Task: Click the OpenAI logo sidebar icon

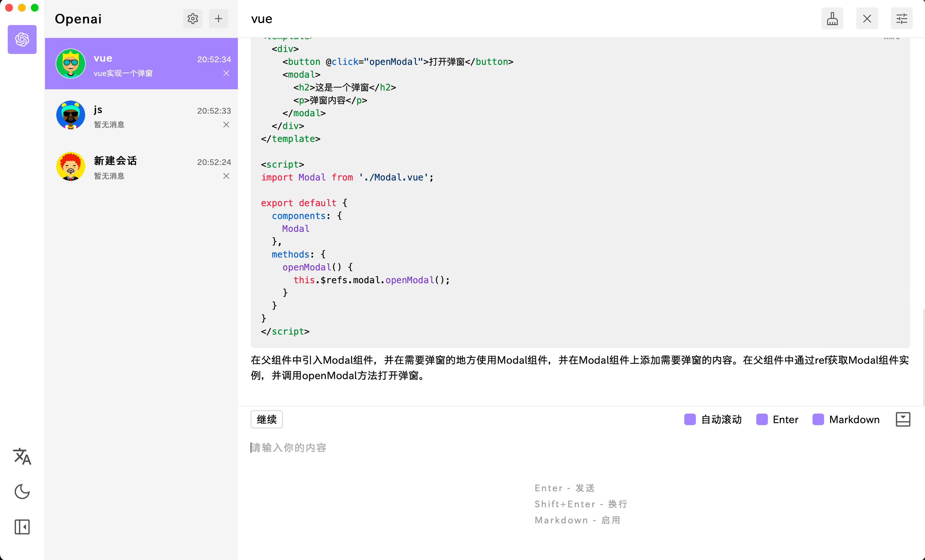Action: pyautogui.click(x=22, y=39)
